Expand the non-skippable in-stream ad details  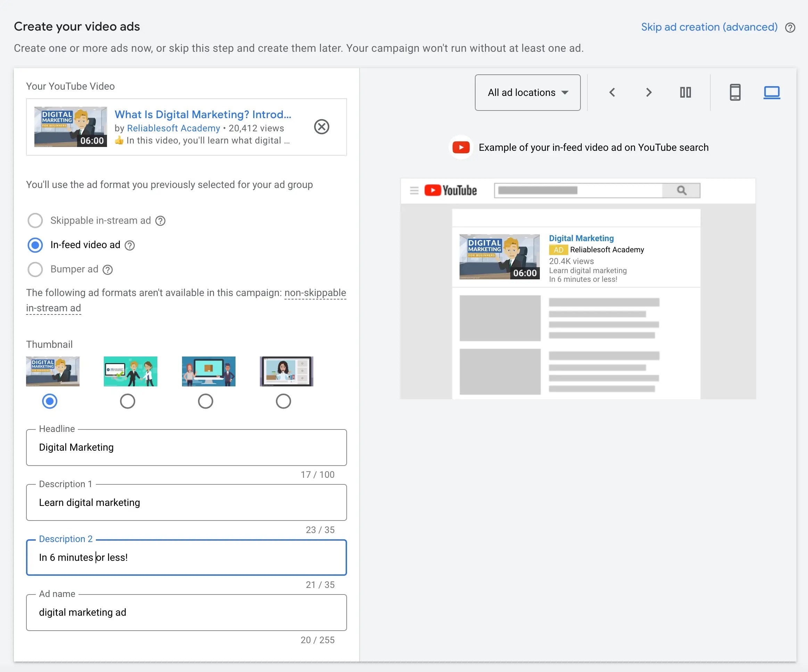coord(315,293)
